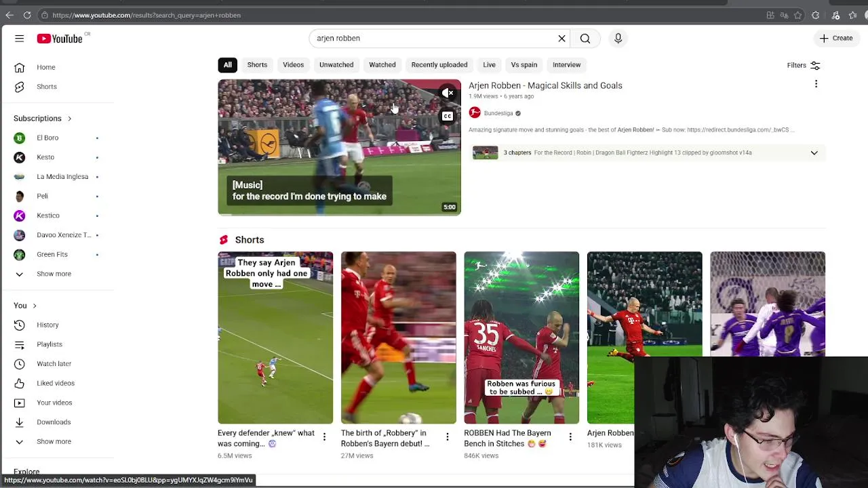Select the Vs spain filter chip
This screenshot has height=488, width=868.
(524, 65)
